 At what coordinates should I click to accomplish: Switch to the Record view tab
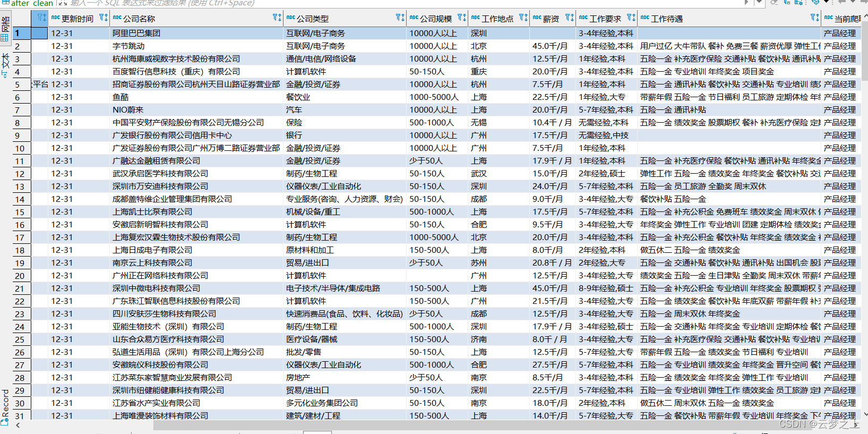5,407
